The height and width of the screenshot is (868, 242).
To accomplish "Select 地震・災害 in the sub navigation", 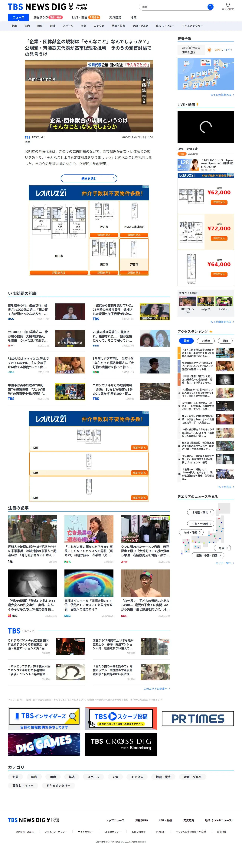I will (x=118, y=26).
